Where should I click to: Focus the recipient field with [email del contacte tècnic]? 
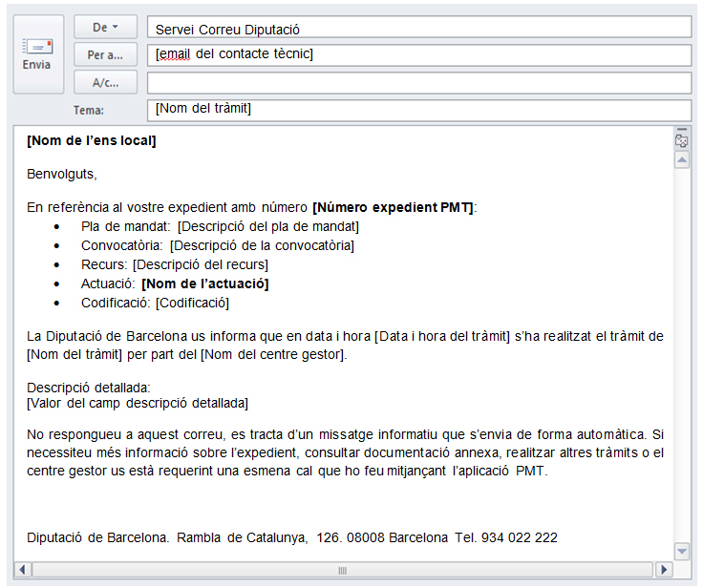point(419,55)
